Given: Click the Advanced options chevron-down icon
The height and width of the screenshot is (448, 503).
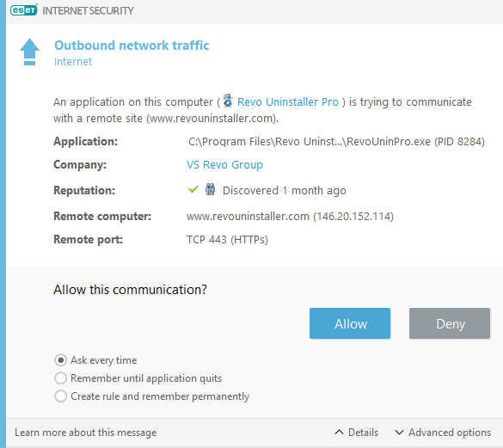Looking at the screenshot, I should 399,432.
